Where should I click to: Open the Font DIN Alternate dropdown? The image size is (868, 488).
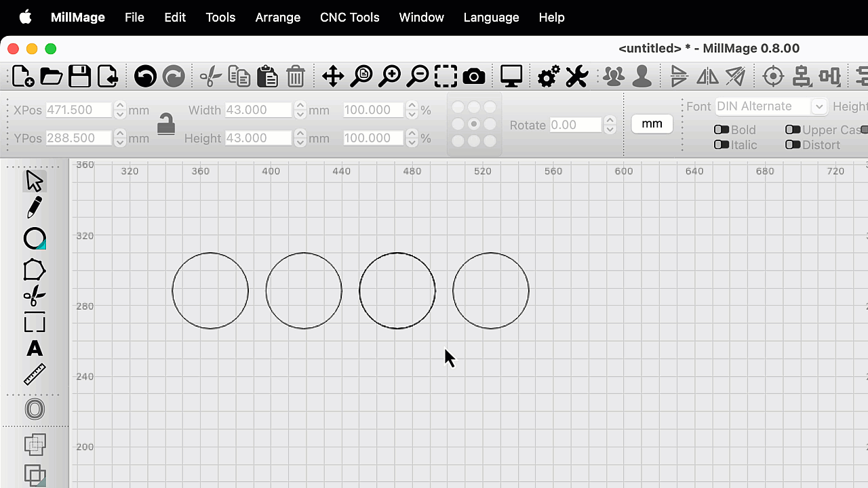pyautogui.click(x=771, y=106)
